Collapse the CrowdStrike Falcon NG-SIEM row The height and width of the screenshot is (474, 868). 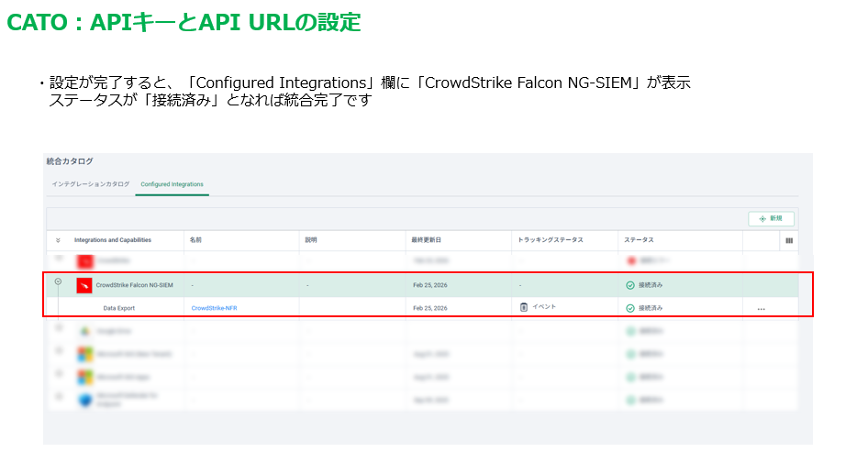coord(58,282)
